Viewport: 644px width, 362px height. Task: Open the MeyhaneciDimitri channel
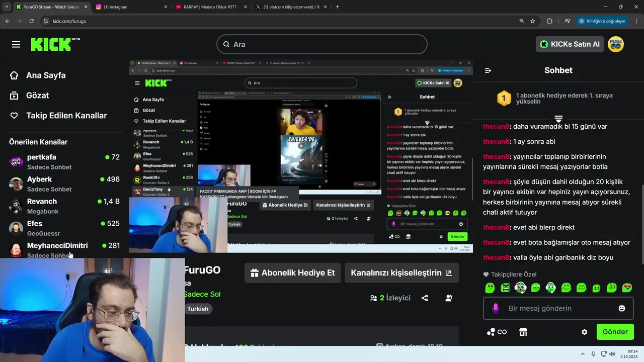point(64,250)
